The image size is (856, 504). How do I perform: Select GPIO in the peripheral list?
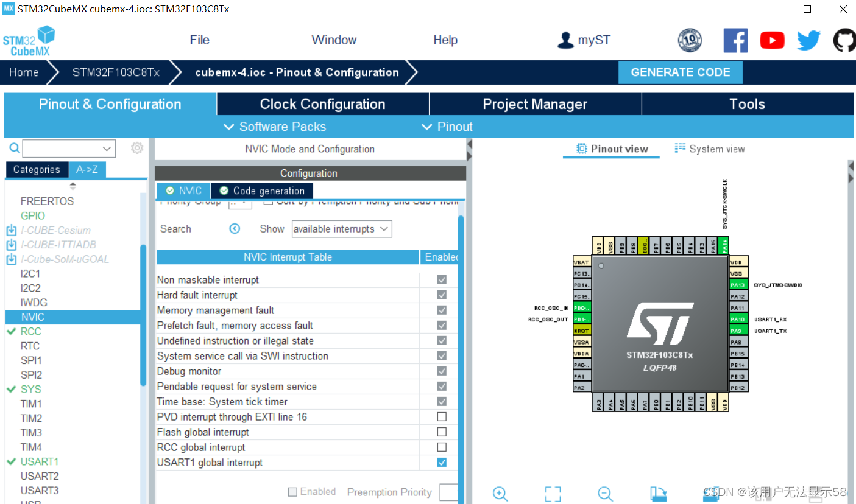33,215
